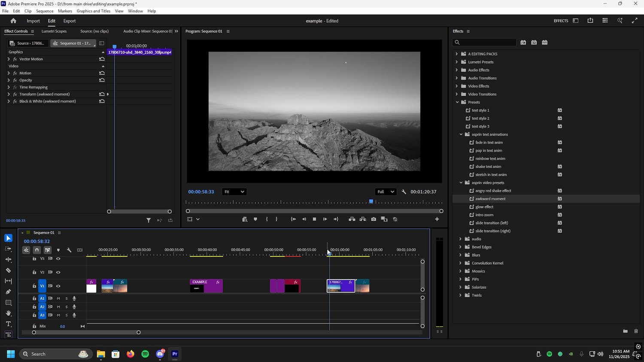Image resolution: width=644 pixels, height=362 pixels.
Task: Select the Razor tool in the timeline toolbox
Action: pyautogui.click(x=8, y=271)
